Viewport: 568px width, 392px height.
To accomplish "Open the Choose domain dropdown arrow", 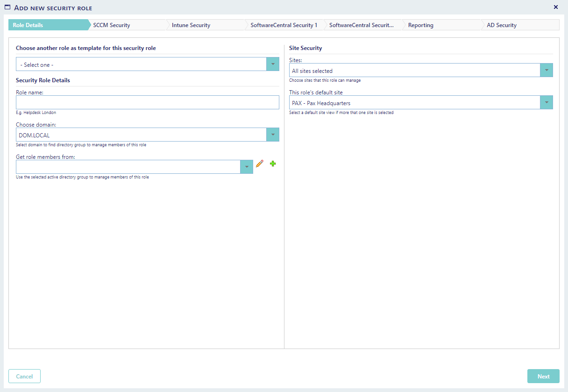I will [x=272, y=135].
